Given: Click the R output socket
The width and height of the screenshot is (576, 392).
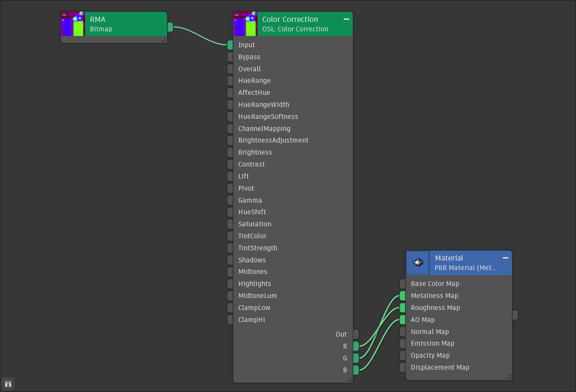Looking at the screenshot, I should point(356,346).
